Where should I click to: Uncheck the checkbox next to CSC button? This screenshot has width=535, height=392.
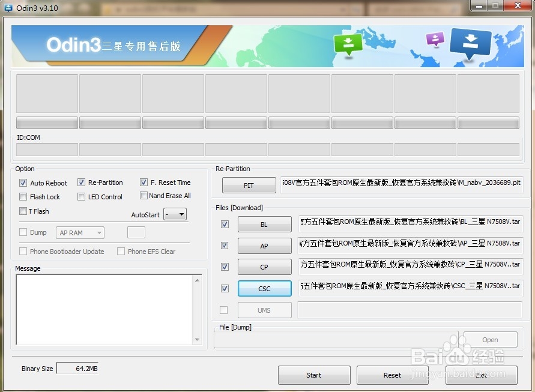(x=225, y=289)
